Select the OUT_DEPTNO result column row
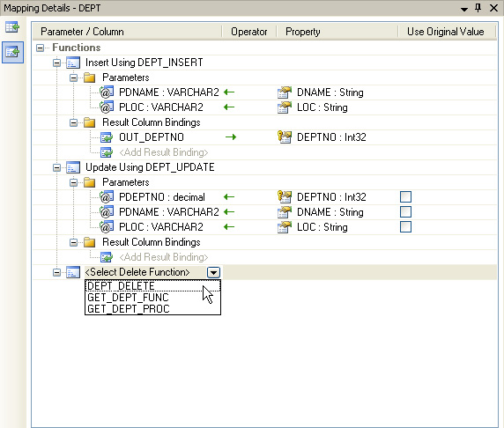This screenshot has height=428, width=504. [x=152, y=137]
